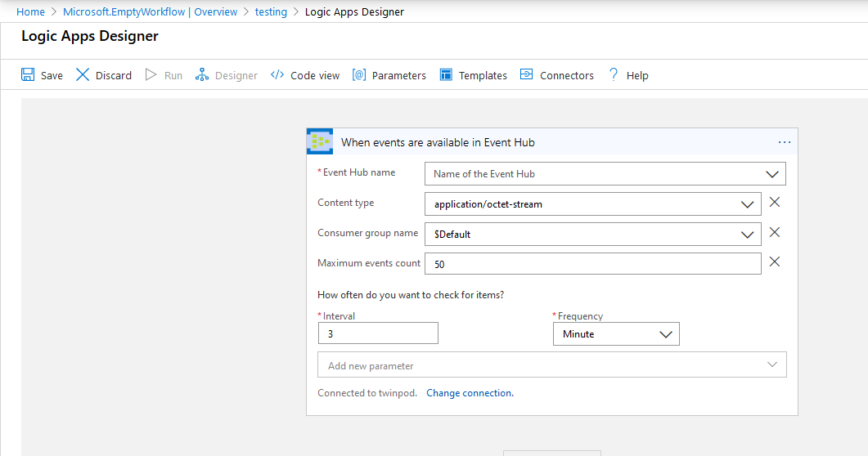Screen dimensions: 868x456
Task: Open the Templates toolbar label
Action: point(483,75)
